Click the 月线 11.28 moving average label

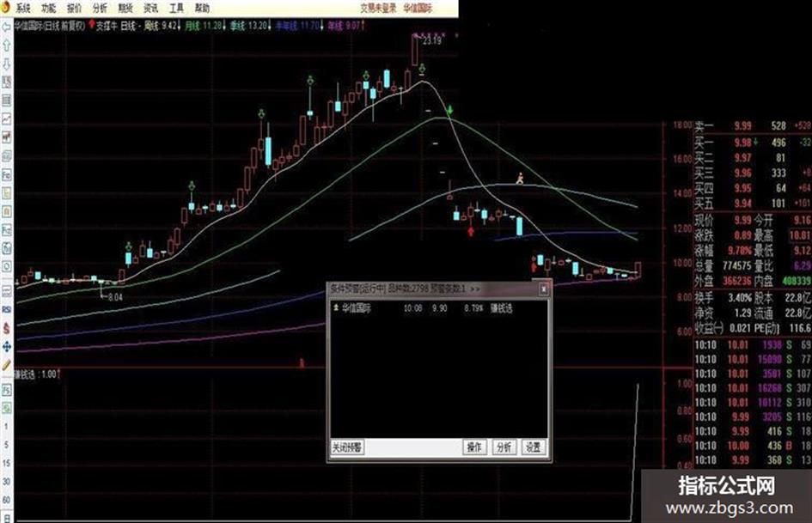coord(205,25)
